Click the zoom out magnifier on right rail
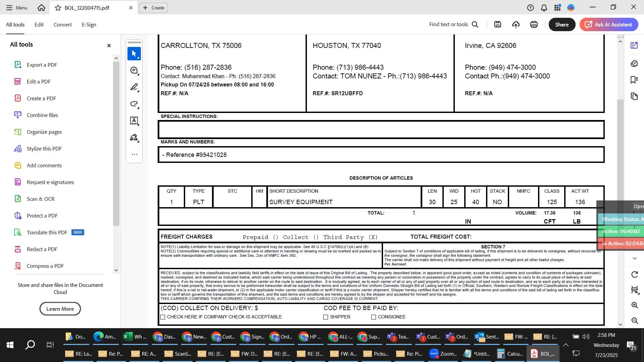The image size is (644, 362). tap(635, 320)
